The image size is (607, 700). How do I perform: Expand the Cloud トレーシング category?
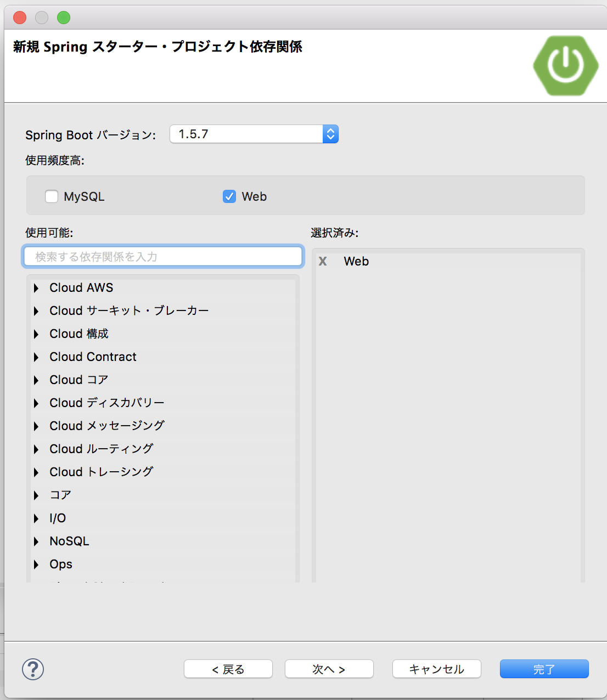[36, 472]
